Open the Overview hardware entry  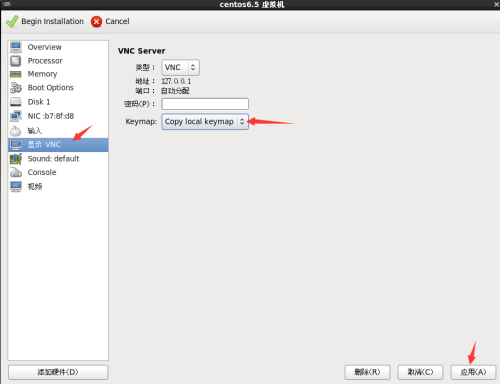[58, 47]
